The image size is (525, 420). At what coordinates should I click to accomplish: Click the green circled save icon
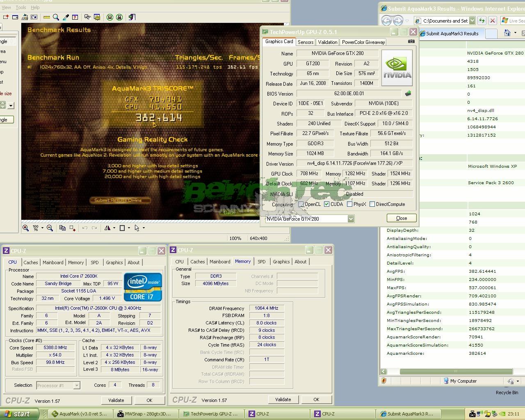point(110,17)
